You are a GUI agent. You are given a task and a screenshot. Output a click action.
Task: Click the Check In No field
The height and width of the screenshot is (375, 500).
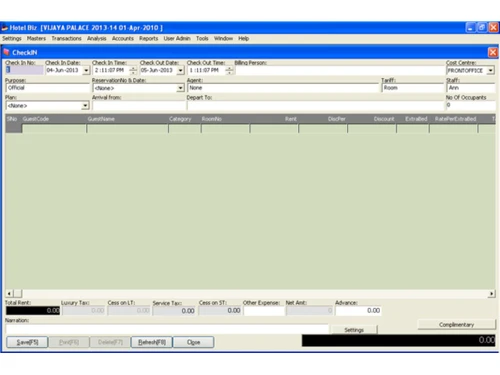click(x=24, y=70)
